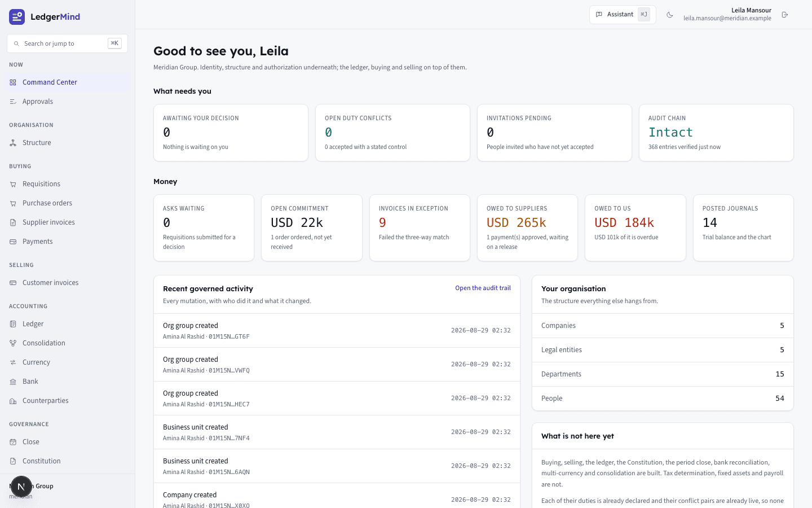Navigate to Purchase orders
812x508 pixels.
click(x=68, y=203)
